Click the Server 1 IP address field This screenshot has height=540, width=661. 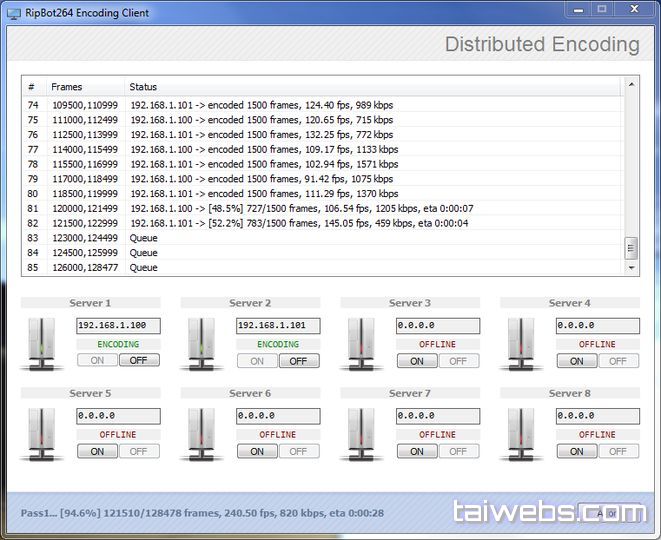click(119, 326)
